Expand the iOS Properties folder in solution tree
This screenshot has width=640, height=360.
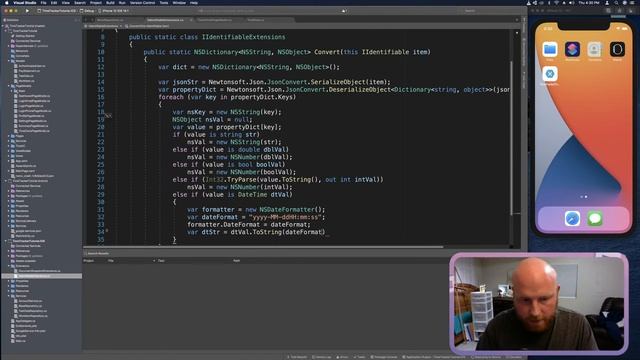[x=9, y=281]
